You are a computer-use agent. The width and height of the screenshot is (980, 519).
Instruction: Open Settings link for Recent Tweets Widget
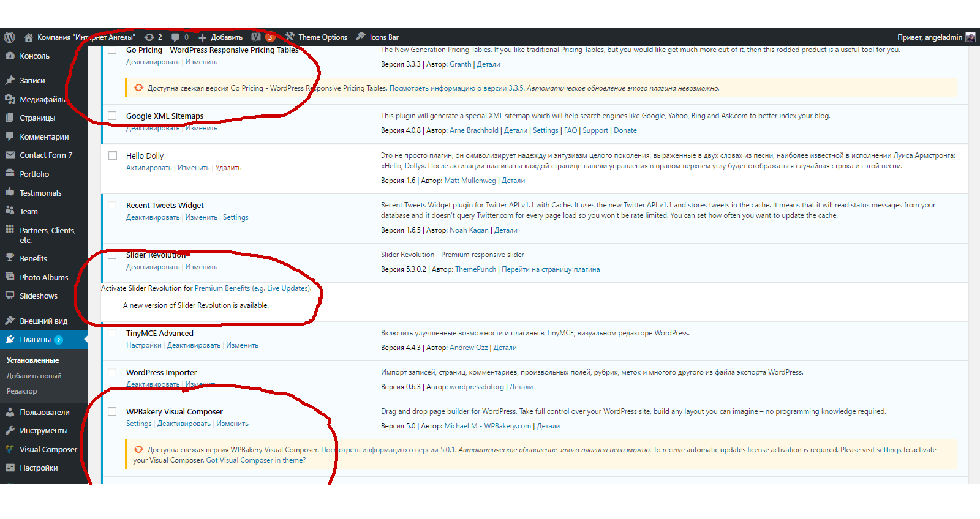coord(235,217)
